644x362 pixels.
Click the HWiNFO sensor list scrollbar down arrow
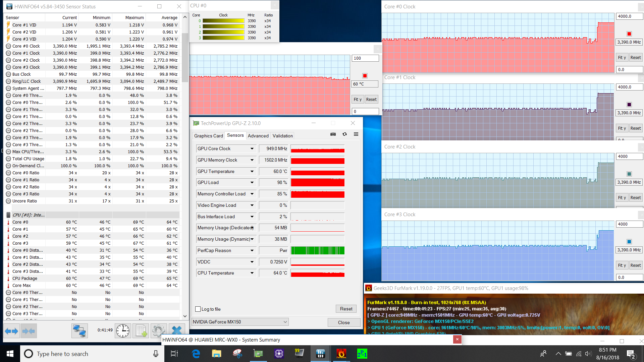coord(185,316)
